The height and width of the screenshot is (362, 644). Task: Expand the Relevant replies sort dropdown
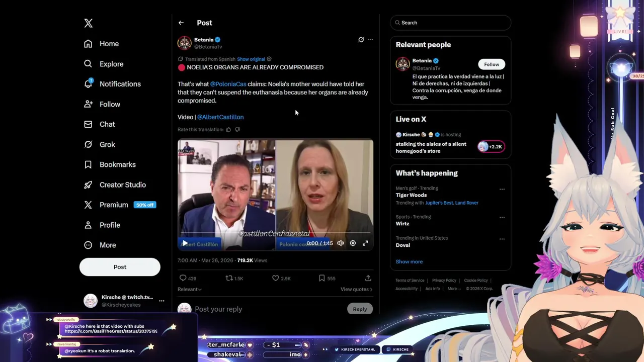pyautogui.click(x=190, y=289)
